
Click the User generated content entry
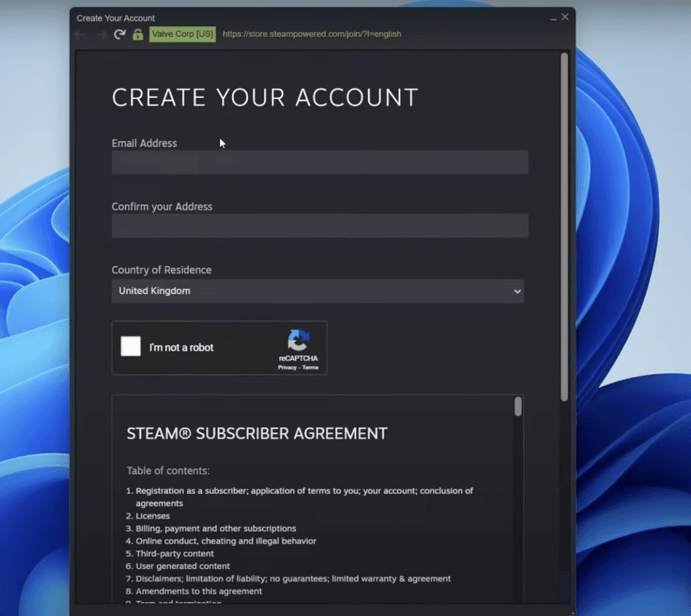point(183,566)
